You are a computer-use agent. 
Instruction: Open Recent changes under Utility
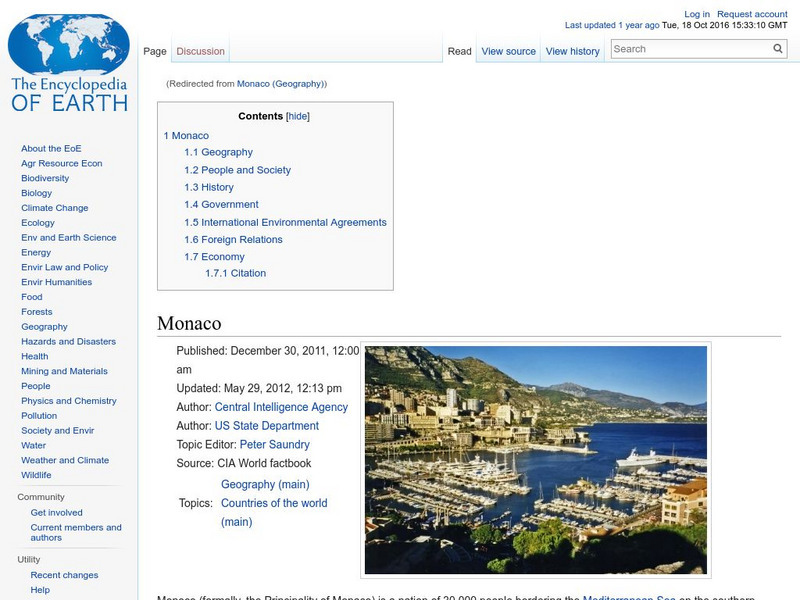click(64, 575)
